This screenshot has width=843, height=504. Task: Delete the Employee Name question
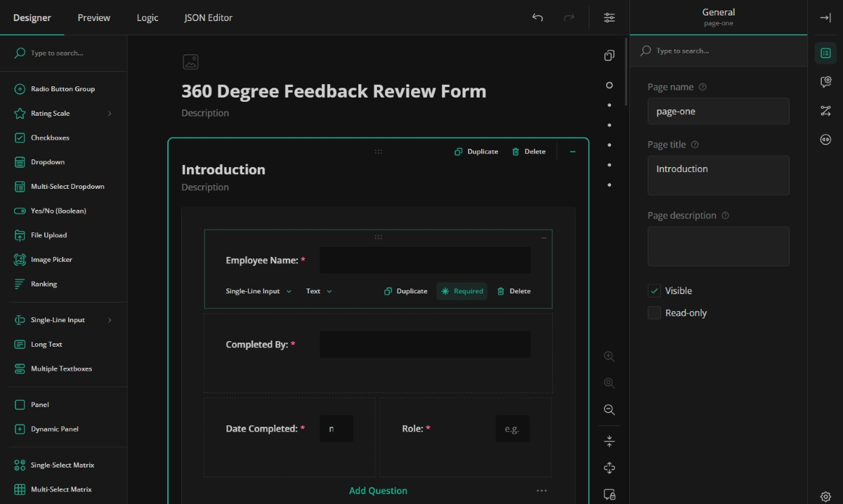[514, 291]
